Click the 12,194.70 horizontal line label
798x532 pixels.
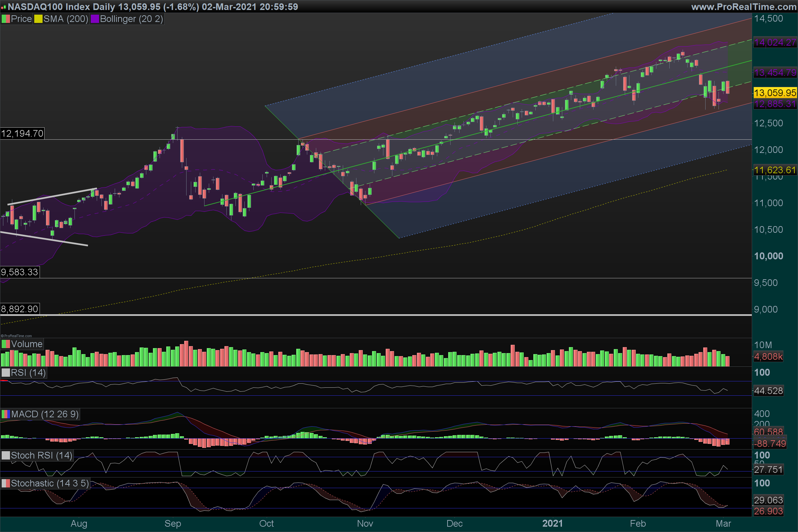[x=22, y=133]
